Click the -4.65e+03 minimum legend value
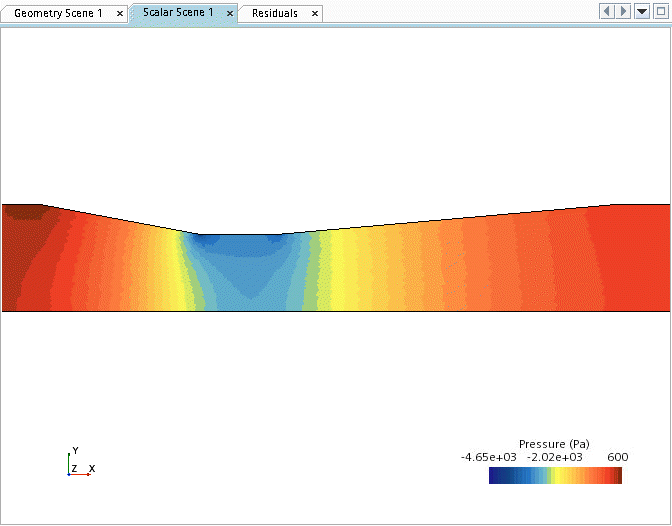672x526 pixels. coord(488,457)
